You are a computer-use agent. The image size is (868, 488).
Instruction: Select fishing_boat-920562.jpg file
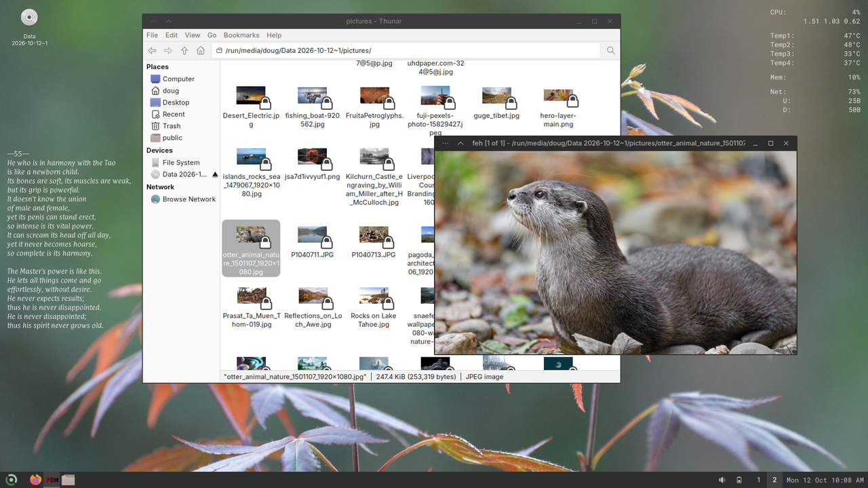[312, 107]
